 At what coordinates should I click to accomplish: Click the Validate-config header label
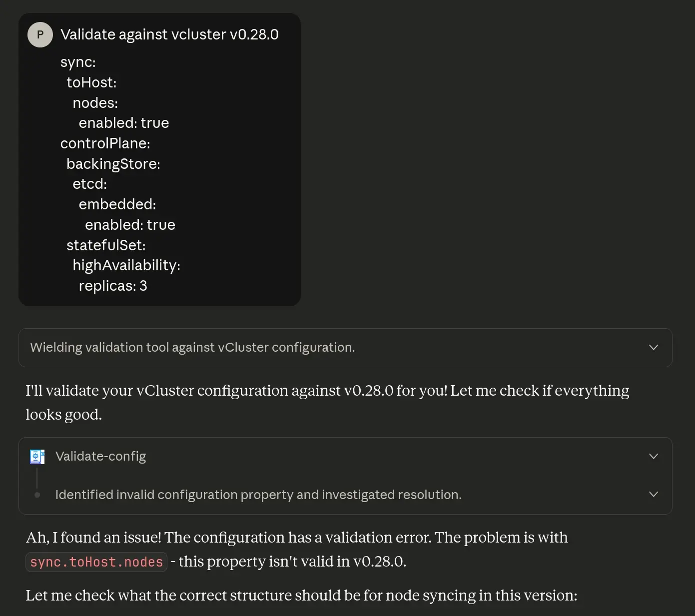[x=100, y=456]
